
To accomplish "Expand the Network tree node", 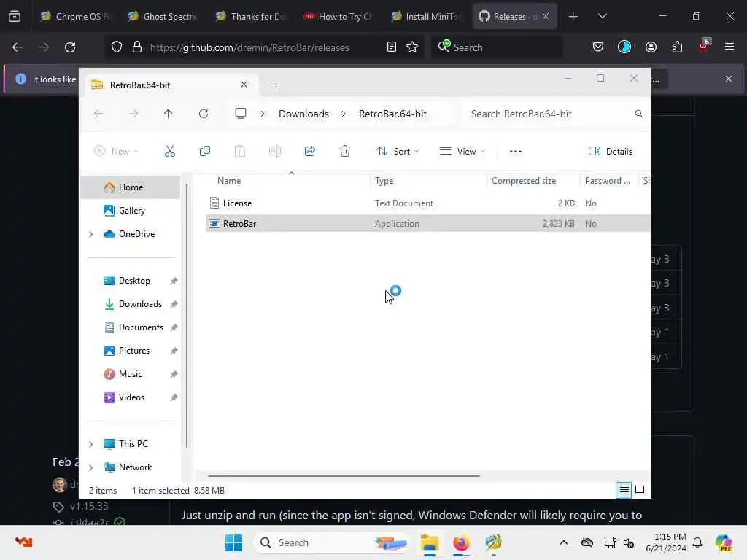I will point(91,467).
